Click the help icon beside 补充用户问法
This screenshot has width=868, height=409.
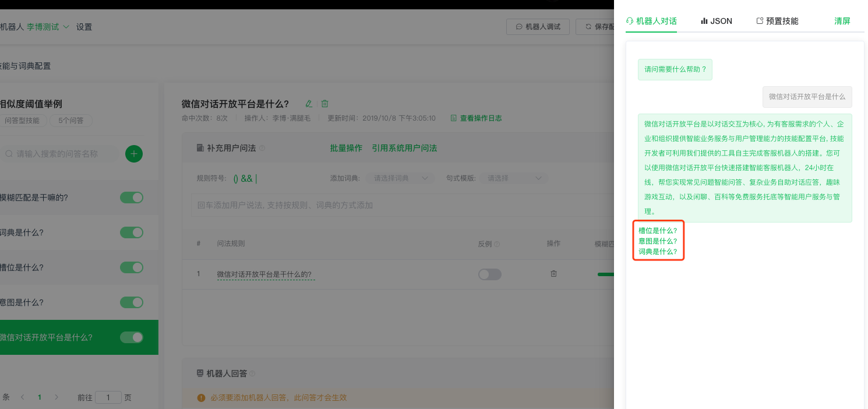262,149
